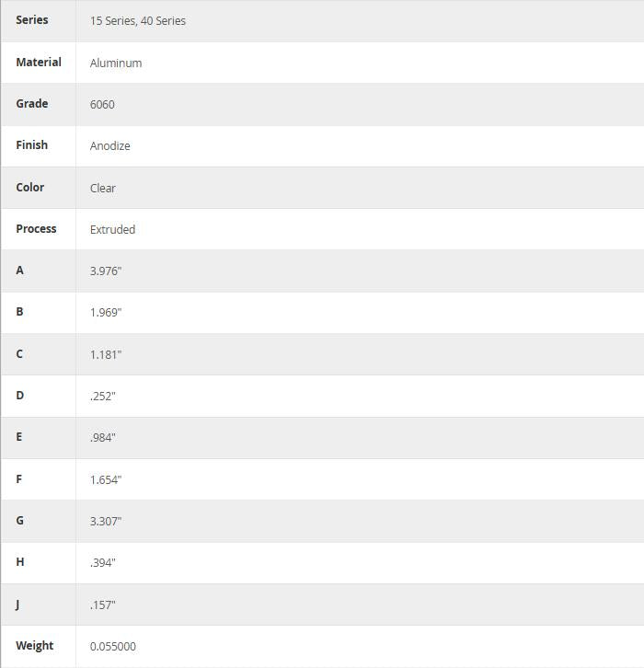Screen dimensions: 644x668
Task: Select the Anodize finish value
Action: coord(109,146)
